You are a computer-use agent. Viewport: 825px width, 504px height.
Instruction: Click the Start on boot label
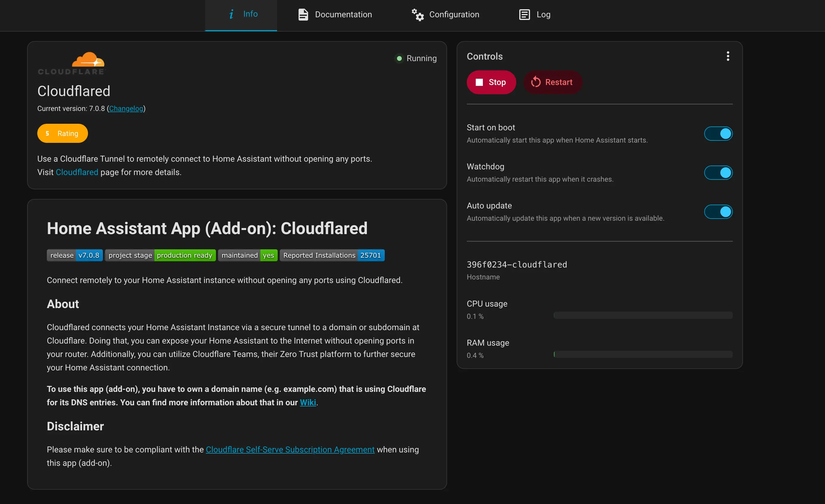click(491, 127)
